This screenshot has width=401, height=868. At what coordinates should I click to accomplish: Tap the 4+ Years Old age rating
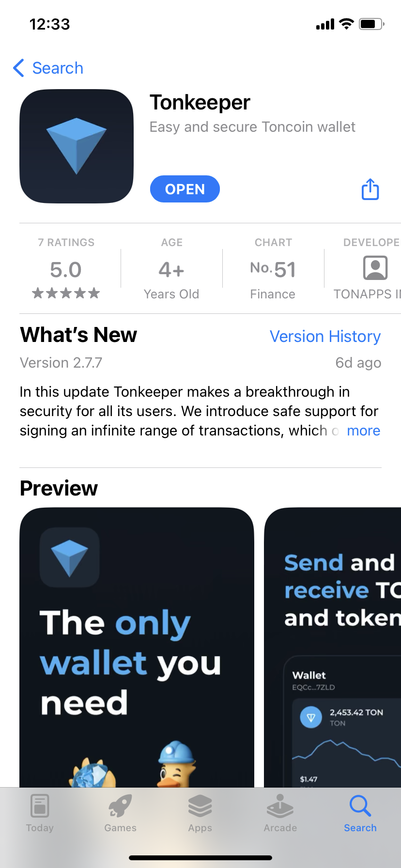(x=171, y=269)
